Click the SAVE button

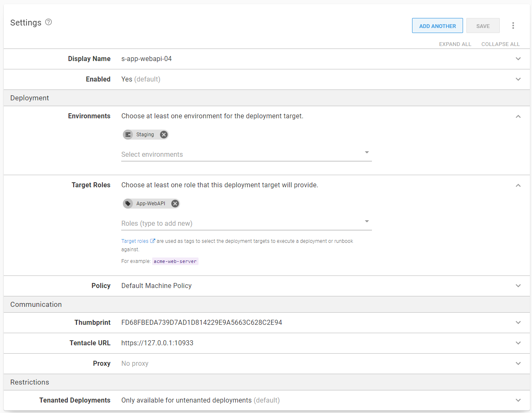point(483,25)
